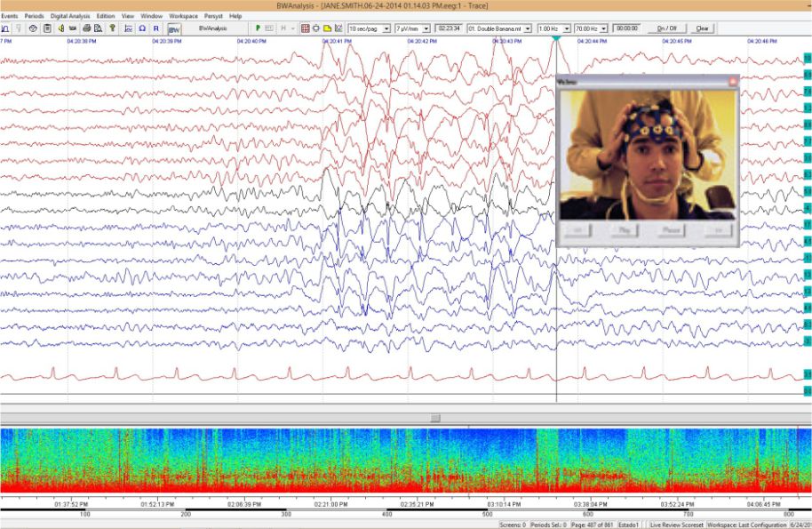Click the gauge dial toolbar icon
This screenshot has width=812, height=529.
pos(33,28)
